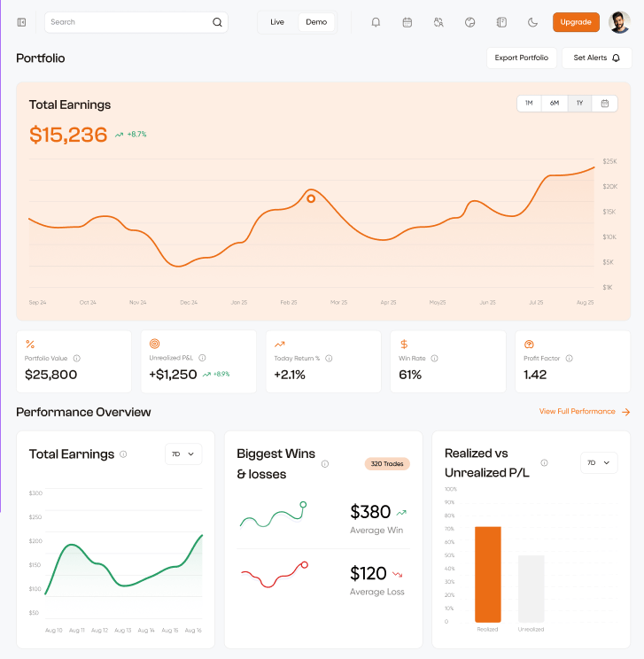Click the 1.42 profit factor value

click(x=535, y=375)
